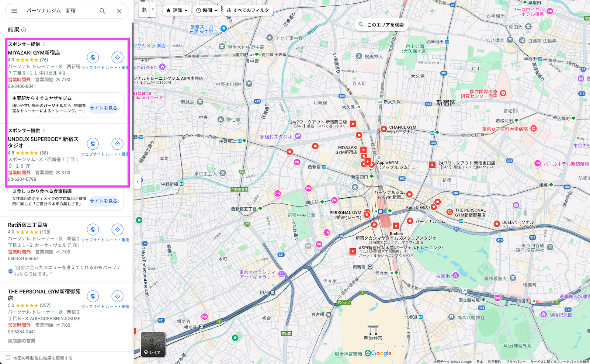590x364 pixels.
Task: Click the magnifier search icon
Action: pos(103,11)
